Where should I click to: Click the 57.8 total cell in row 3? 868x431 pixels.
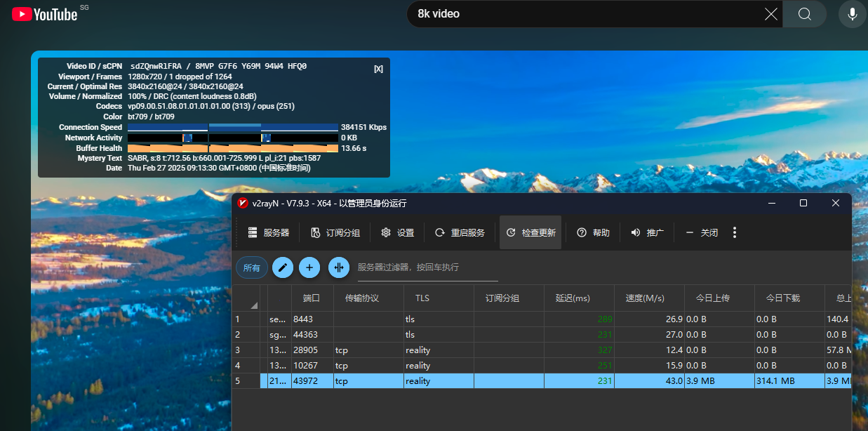[x=838, y=350]
